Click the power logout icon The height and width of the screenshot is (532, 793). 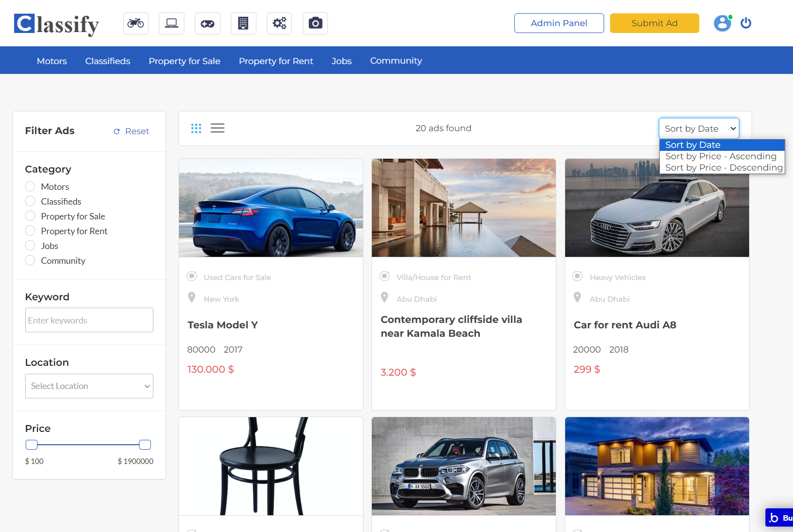pos(746,23)
